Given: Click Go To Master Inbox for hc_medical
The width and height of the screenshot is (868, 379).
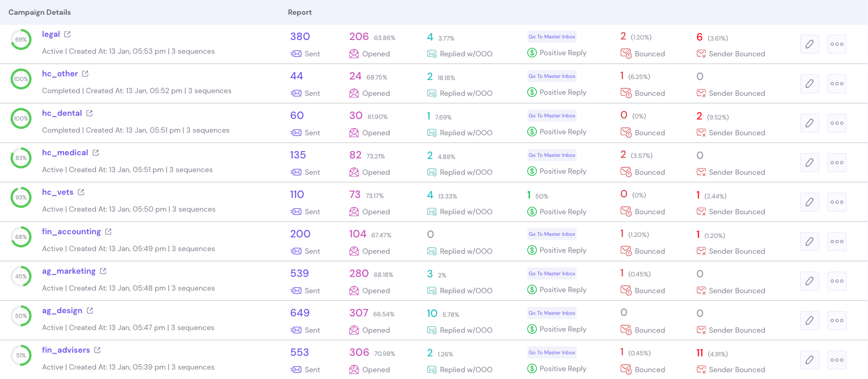Looking at the screenshot, I should tap(552, 155).
